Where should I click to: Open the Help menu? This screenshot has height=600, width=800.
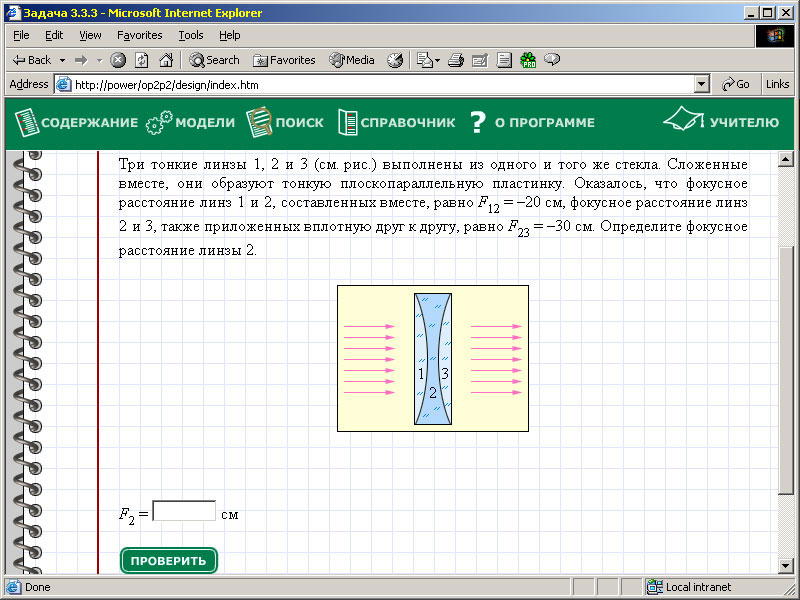pos(230,35)
